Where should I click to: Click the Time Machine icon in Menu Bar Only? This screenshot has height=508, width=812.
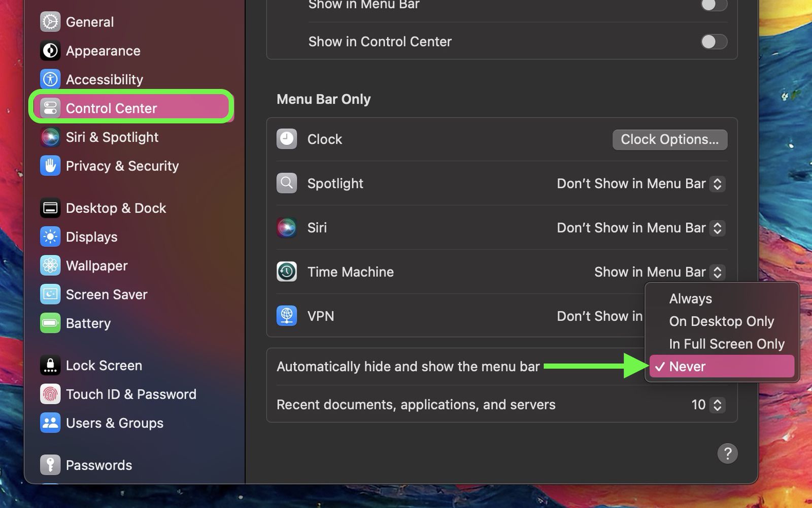(x=287, y=272)
